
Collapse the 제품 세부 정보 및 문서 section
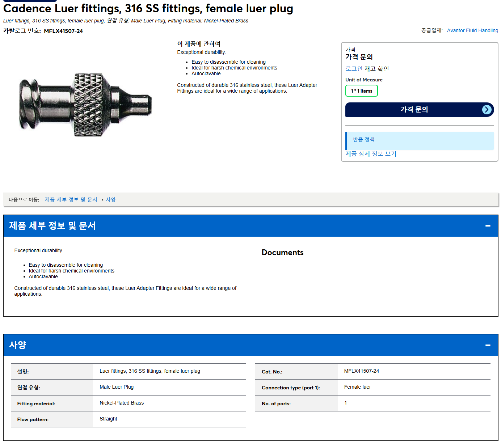488,226
